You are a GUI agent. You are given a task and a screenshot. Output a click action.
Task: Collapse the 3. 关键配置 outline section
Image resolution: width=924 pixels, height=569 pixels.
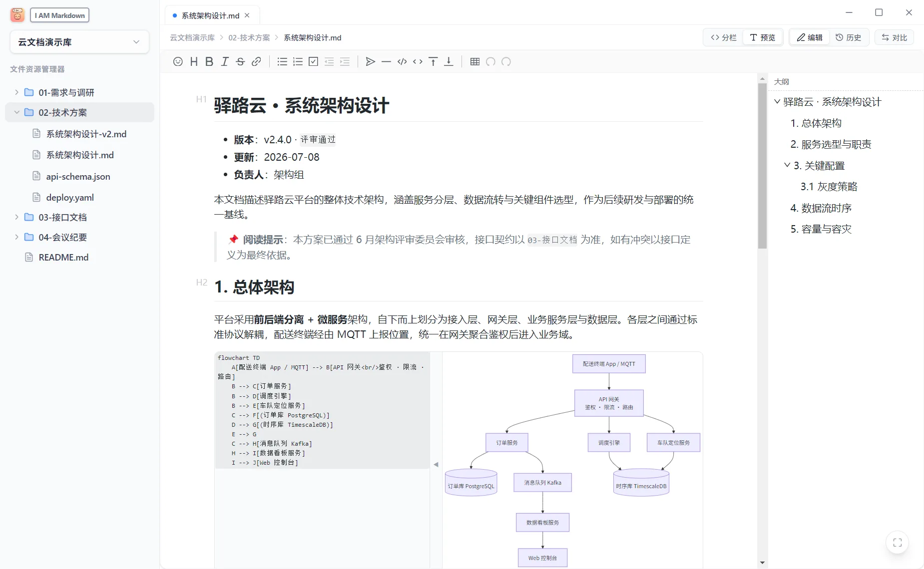click(x=787, y=165)
